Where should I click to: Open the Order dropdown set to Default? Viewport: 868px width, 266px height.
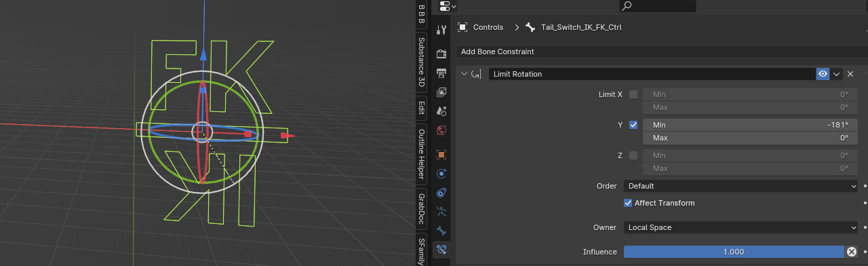[x=741, y=186]
